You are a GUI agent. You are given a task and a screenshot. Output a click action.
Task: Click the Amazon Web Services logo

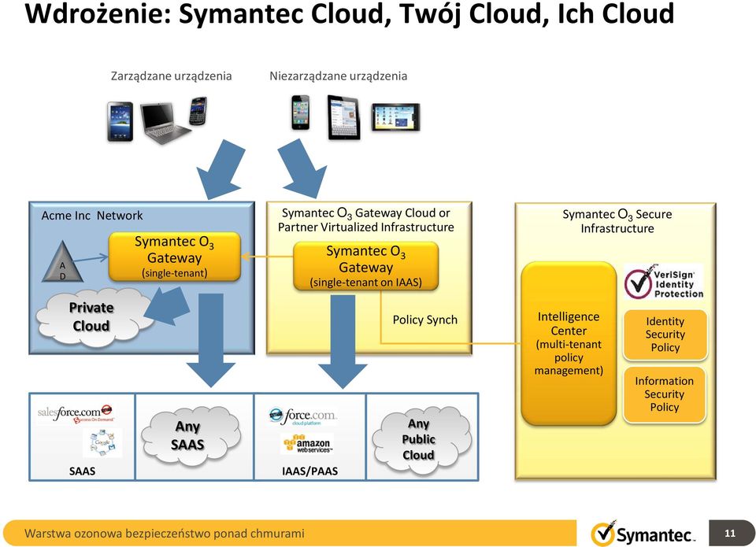click(307, 444)
